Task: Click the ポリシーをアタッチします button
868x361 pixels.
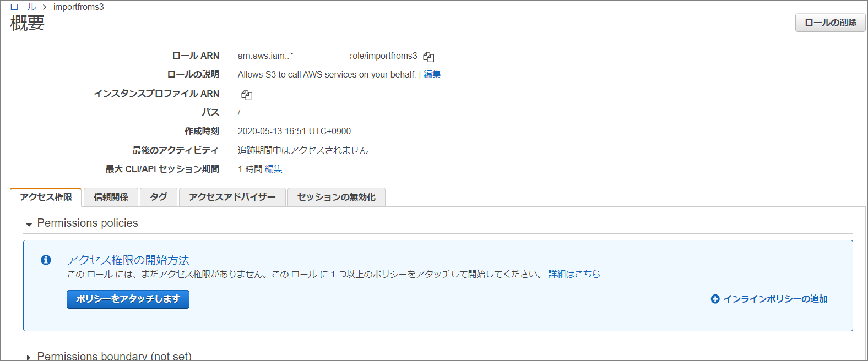Action: [128, 299]
